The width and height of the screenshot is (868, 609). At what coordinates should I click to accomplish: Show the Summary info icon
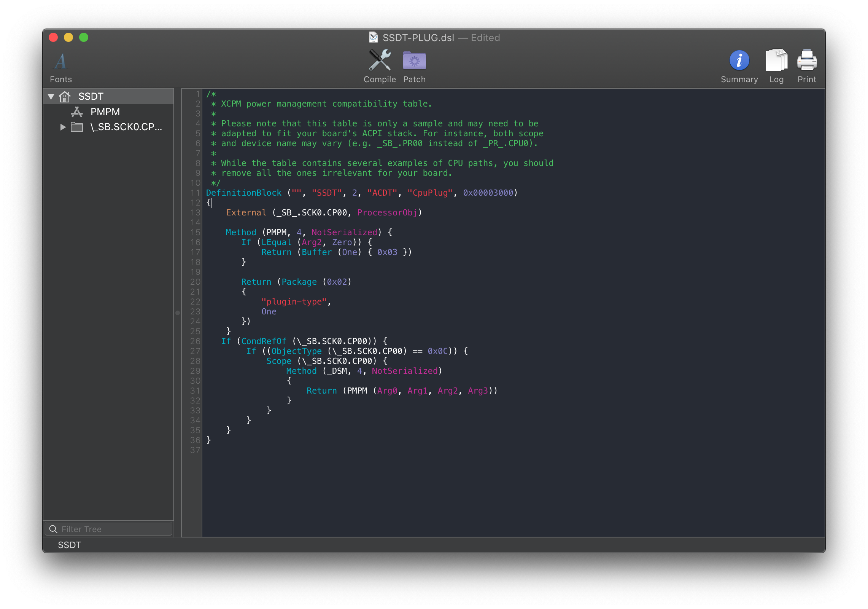pos(739,61)
